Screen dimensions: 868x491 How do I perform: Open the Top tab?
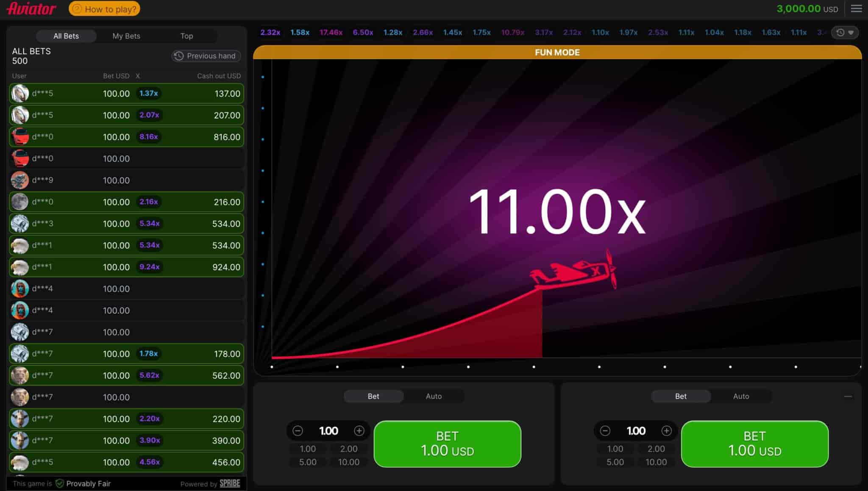tap(186, 36)
